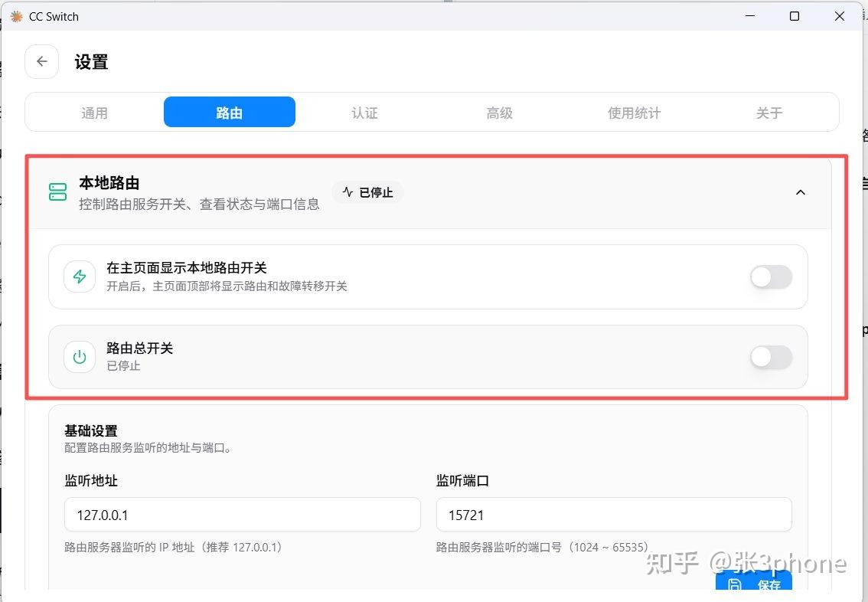The image size is (868, 602).
Task: Switch to the 通用 tab
Action: click(x=94, y=113)
